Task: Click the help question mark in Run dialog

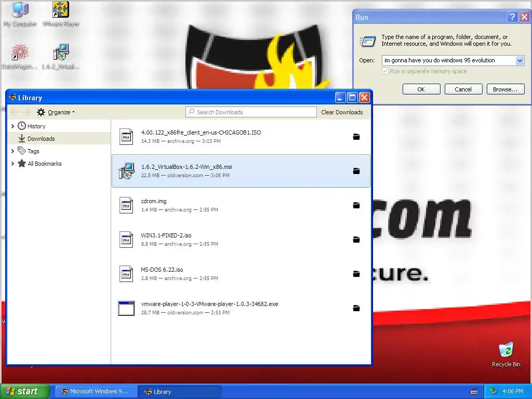Action: click(512, 17)
